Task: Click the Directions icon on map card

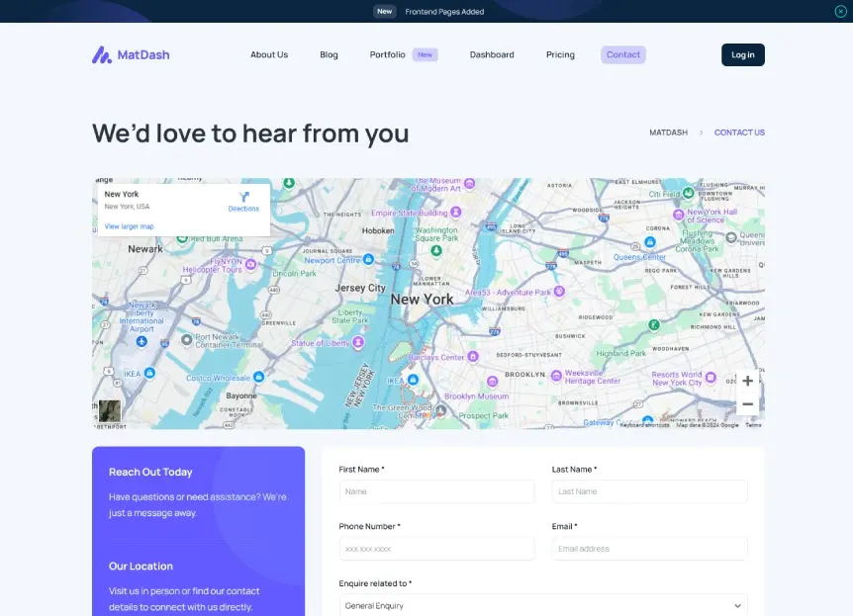Action: [243, 198]
